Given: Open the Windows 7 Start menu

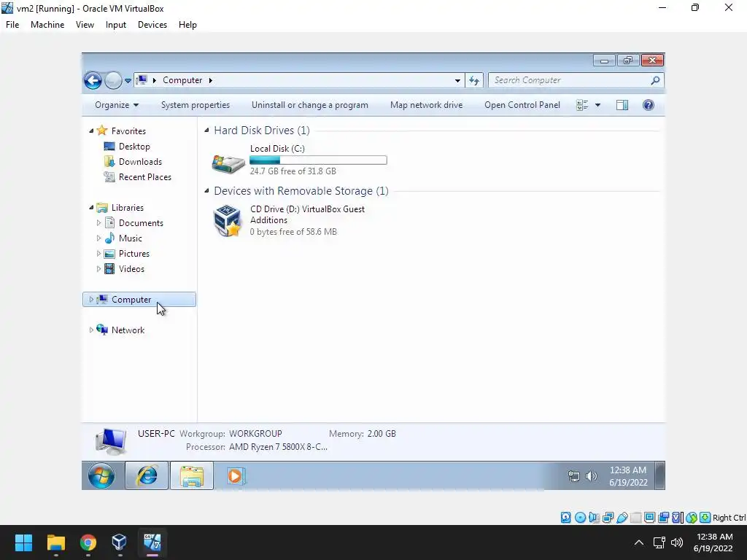Looking at the screenshot, I should pyautogui.click(x=101, y=475).
